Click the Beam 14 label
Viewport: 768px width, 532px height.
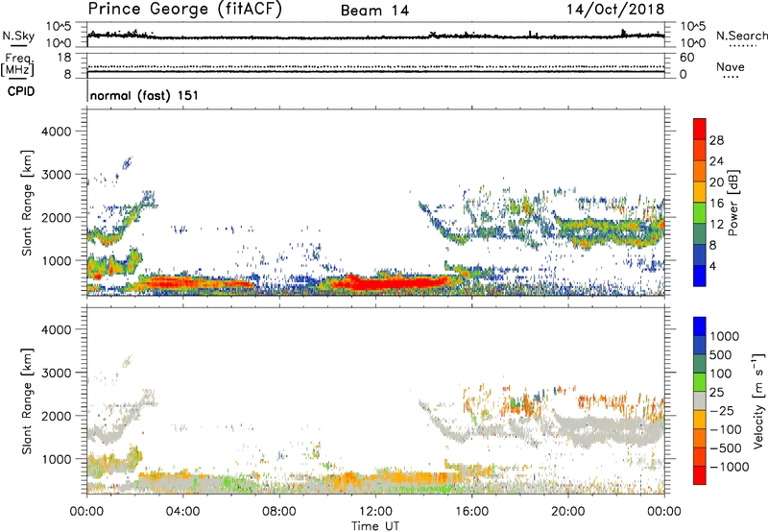coord(374,11)
